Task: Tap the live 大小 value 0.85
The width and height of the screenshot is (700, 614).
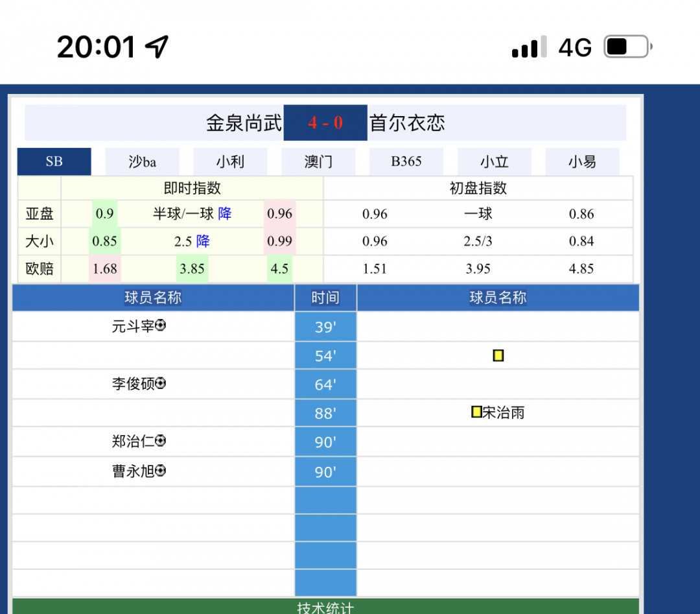Action: pos(104,241)
